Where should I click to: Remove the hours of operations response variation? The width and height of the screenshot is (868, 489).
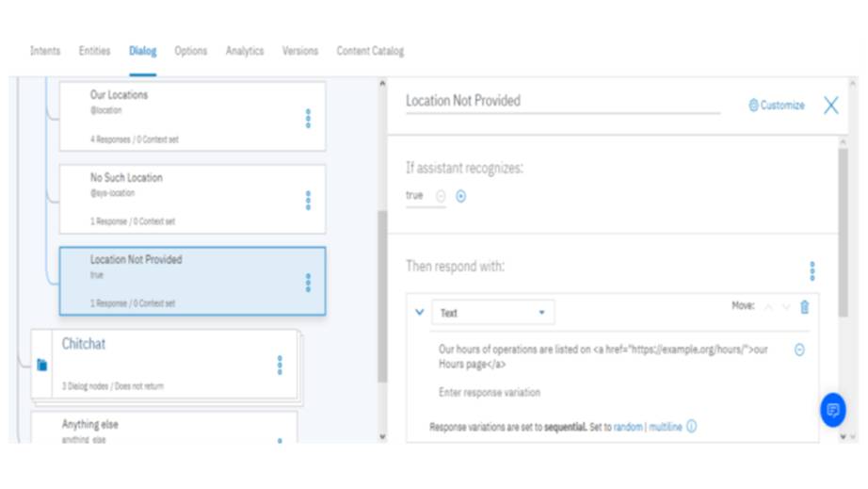click(799, 350)
